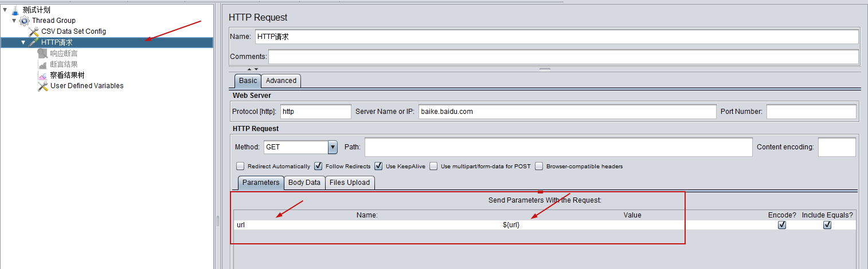
Task: Select Thread Group in the tree
Action: click(x=54, y=21)
